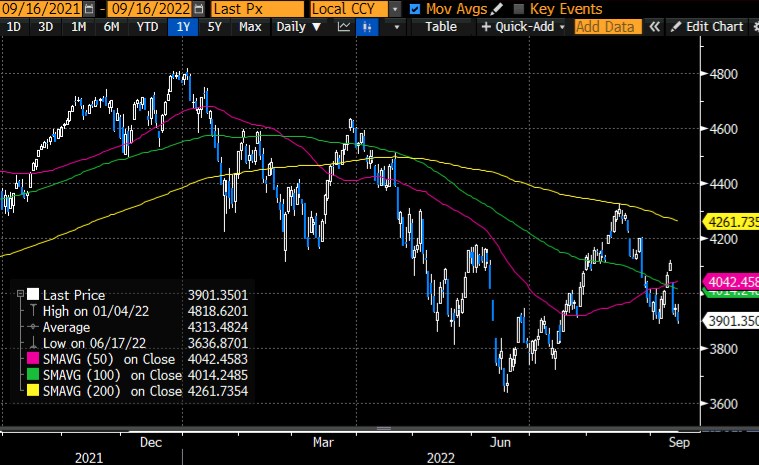
Task: Select the 3D range tab
Action: point(46,27)
